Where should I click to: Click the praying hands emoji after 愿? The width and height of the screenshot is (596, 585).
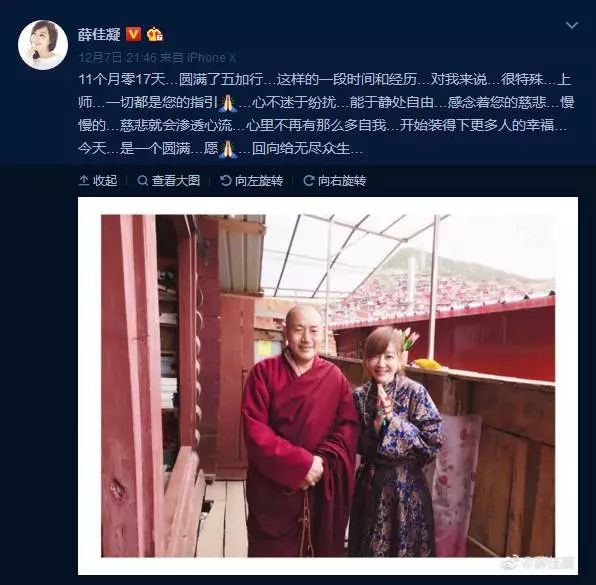(x=228, y=149)
